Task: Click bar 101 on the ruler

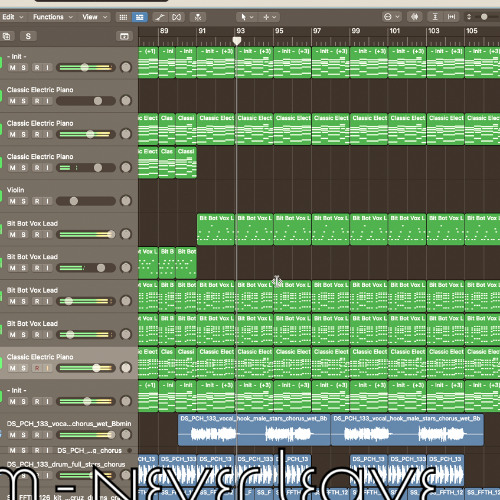Action: coord(395,31)
